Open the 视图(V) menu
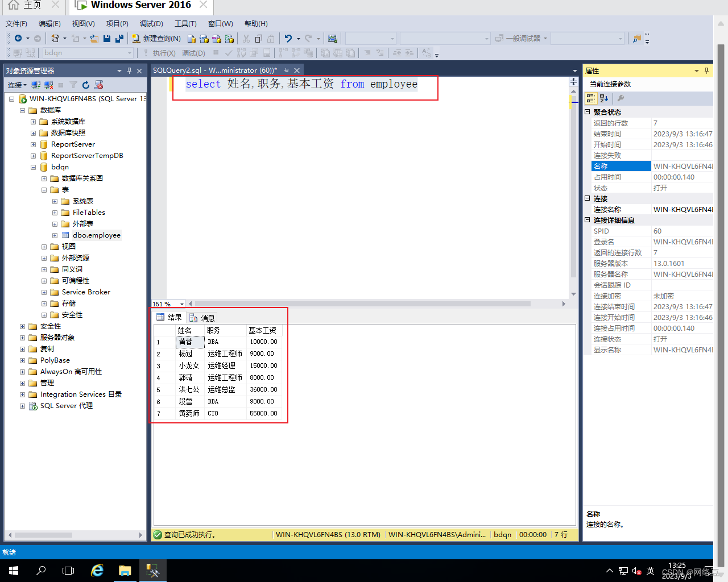The image size is (728, 582). pos(83,24)
